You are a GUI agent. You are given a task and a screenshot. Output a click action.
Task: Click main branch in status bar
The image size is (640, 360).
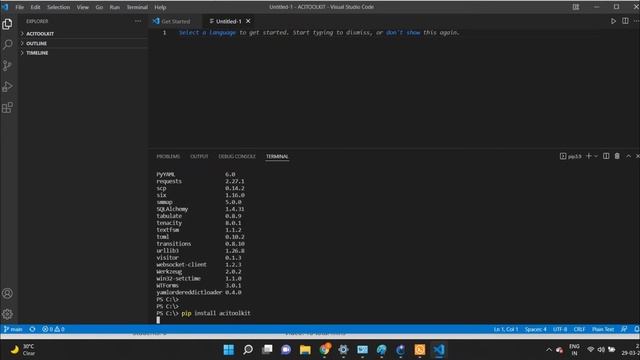13,329
